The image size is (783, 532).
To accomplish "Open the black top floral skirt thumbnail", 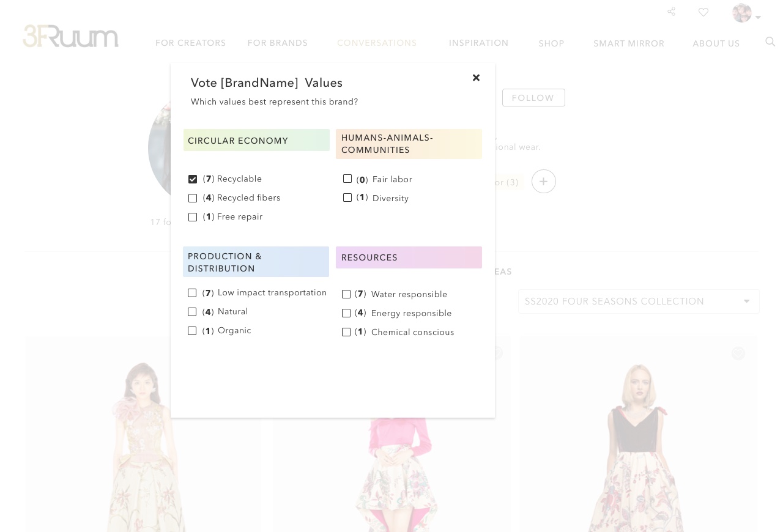I will (x=639, y=434).
